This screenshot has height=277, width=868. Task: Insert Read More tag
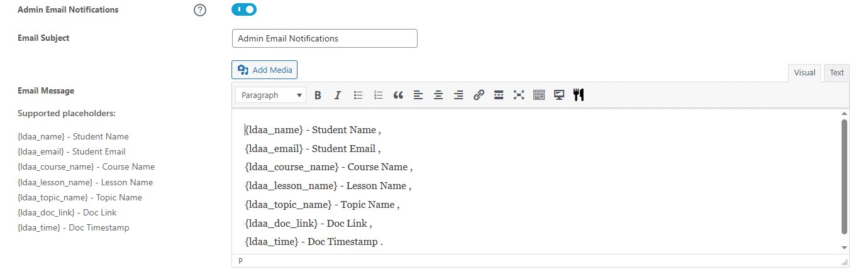[499, 95]
